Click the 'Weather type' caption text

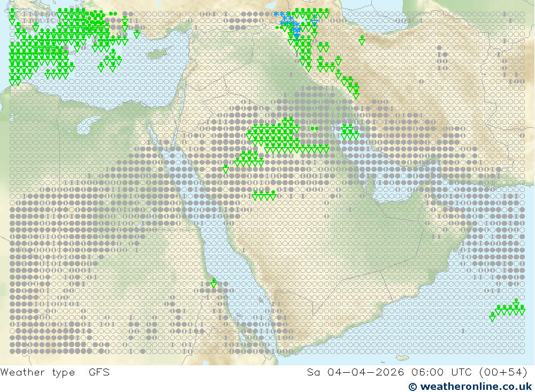[x=37, y=373]
